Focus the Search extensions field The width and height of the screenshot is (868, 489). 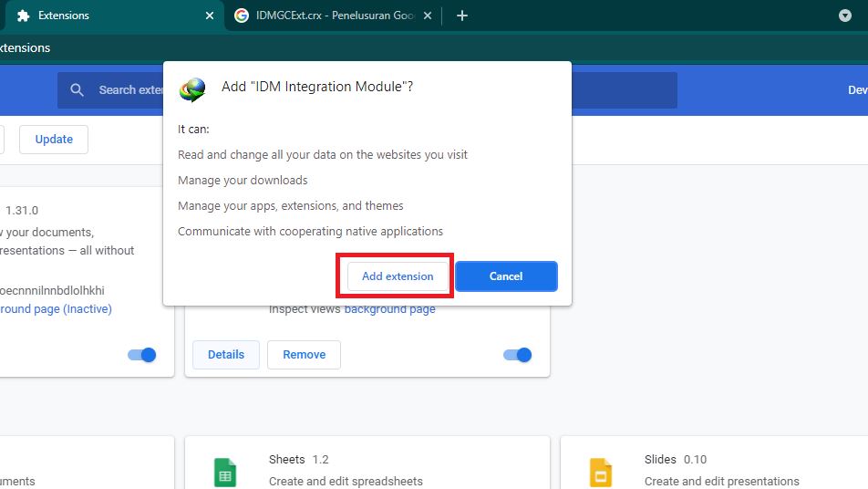pos(367,89)
